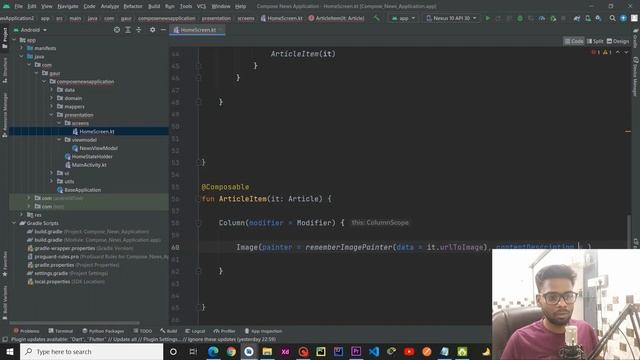The width and height of the screenshot is (640, 360).
Task: Open Structure sidebar tool window
Action: click(4, 70)
